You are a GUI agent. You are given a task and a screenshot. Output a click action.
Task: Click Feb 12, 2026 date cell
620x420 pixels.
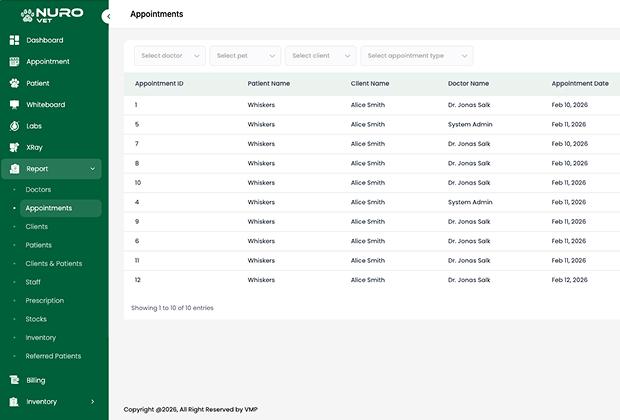(570, 280)
